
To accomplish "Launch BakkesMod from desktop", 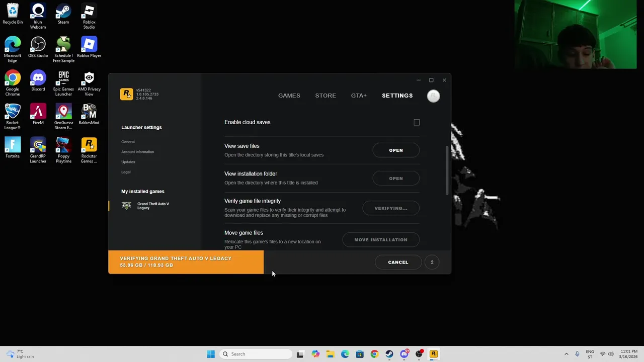I will [x=89, y=115].
